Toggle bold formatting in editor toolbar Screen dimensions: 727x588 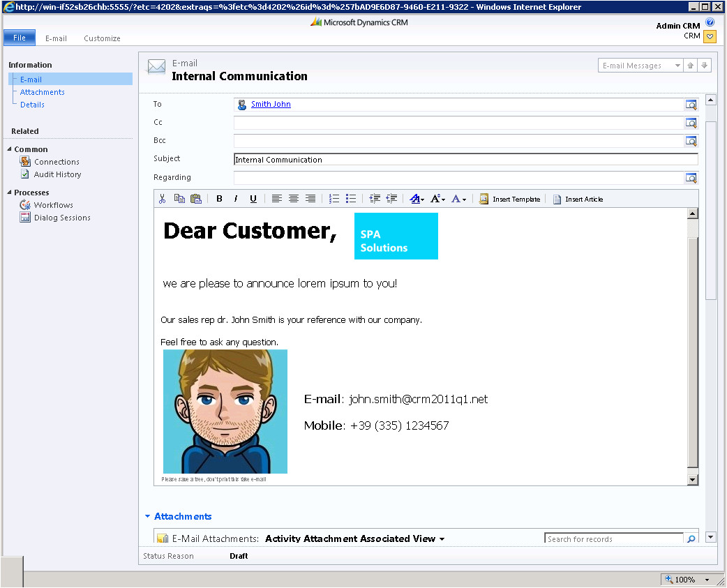point(219,199)
